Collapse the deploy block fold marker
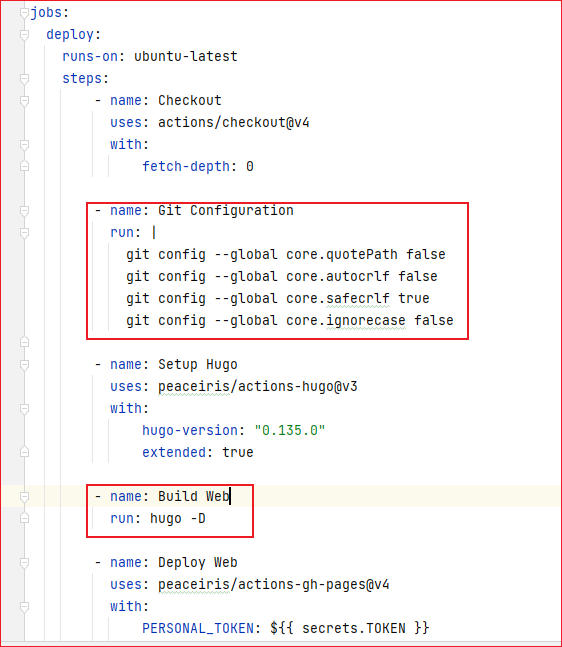The image size is (562, 647). point(24,35)
